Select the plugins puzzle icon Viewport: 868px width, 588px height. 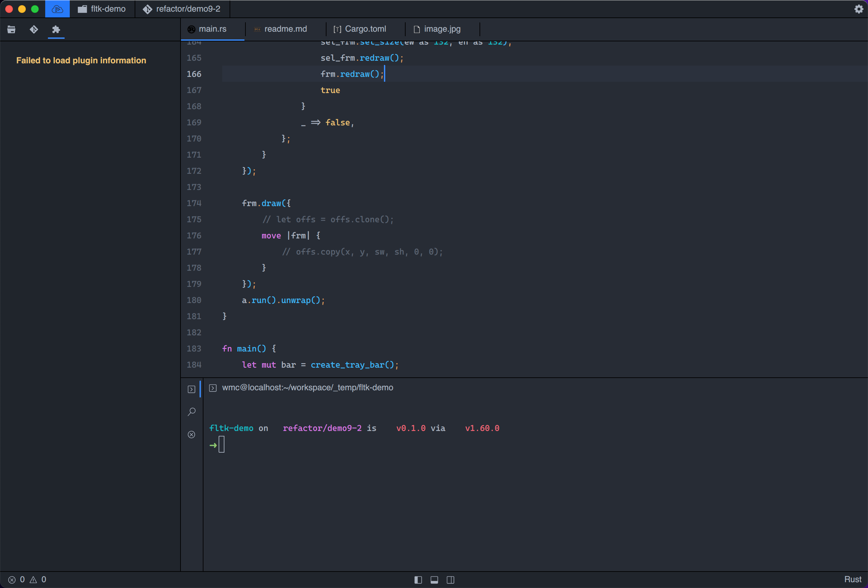[x=56, y=29]
